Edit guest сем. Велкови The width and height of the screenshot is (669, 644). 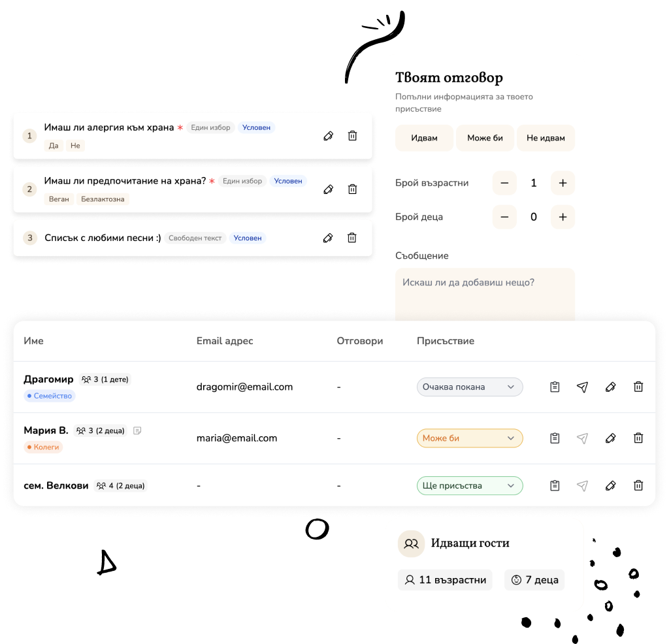point(611,485)
